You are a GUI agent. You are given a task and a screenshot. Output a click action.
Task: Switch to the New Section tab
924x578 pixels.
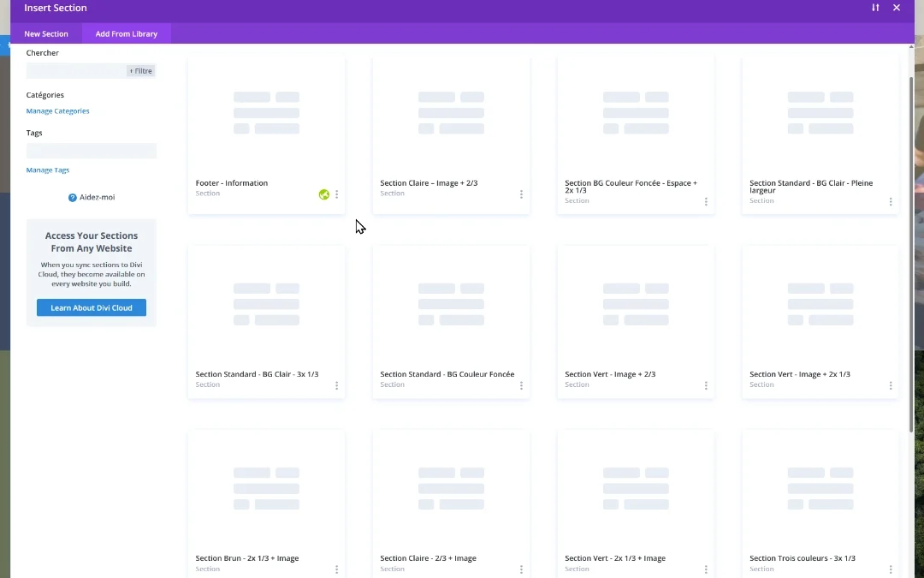pyautogui.click(x=46, y=34)
